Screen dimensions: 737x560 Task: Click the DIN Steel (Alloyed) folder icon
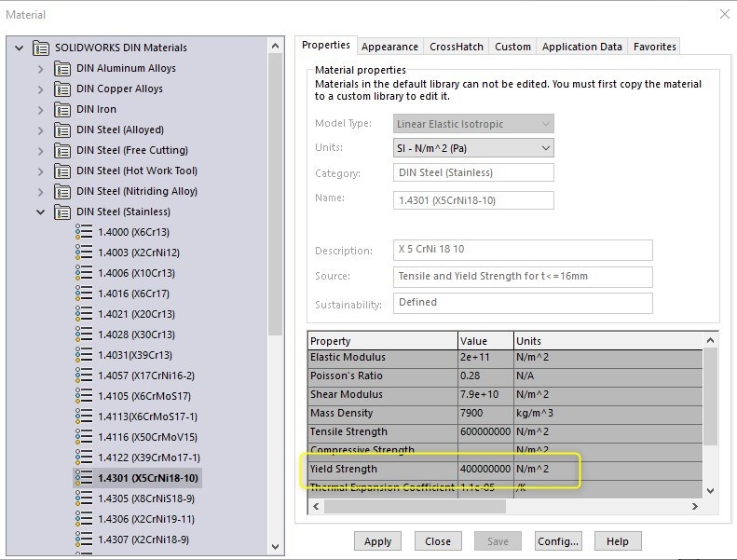click(62, 130)
